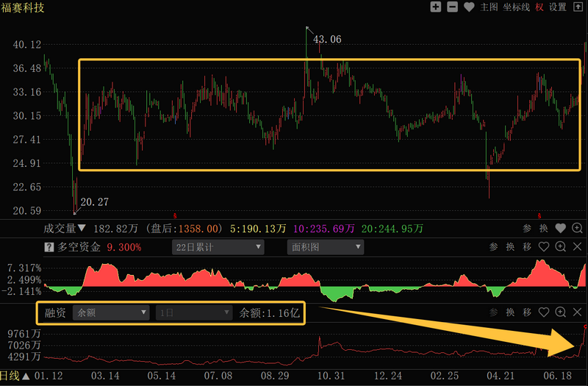Close the 多空资金 indicator panel

tap(578, 248)
